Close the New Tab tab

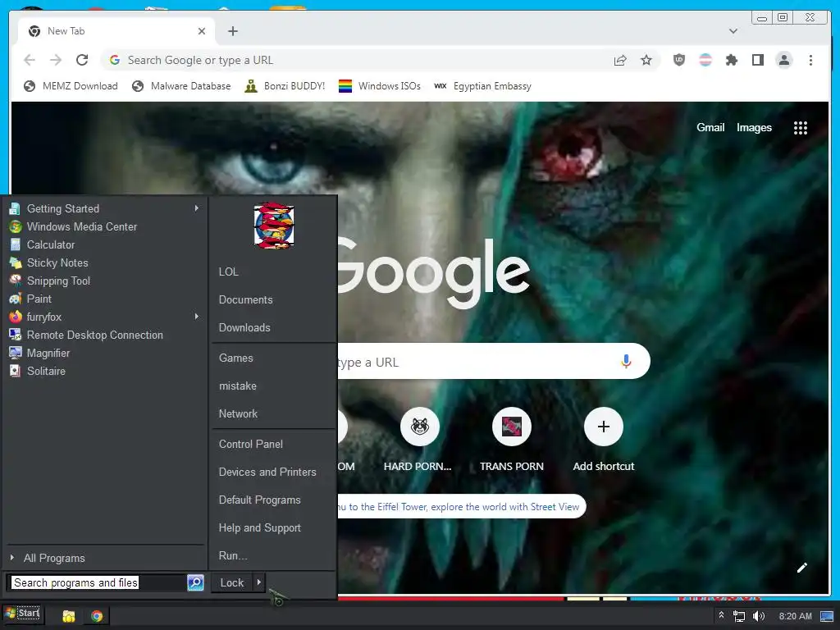[202, 31]
